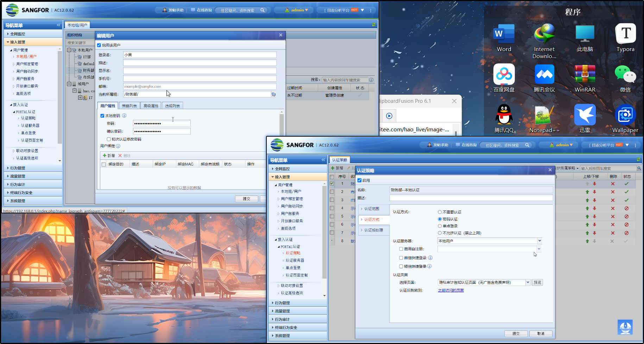Launch the Notepad++ shortcut
644x344 pixels.
point(544,118)
